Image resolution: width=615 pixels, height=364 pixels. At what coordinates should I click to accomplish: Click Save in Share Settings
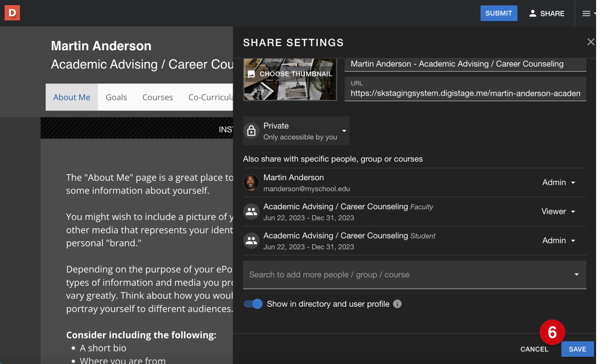(x=577, y=349)
